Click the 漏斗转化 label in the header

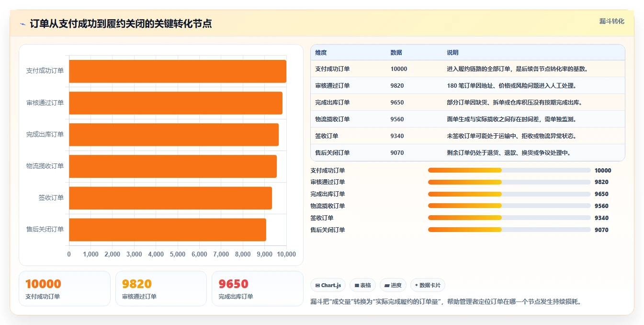pos(612,21)
